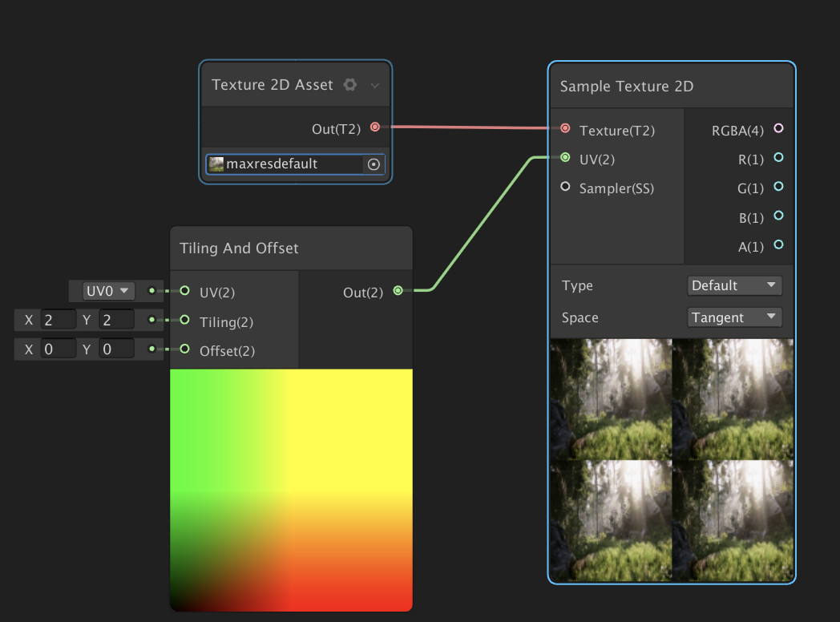Click the Out(T2) output port circle
Image resolution: width=840 pixels, height=622 pixels.
pos(374,127)
